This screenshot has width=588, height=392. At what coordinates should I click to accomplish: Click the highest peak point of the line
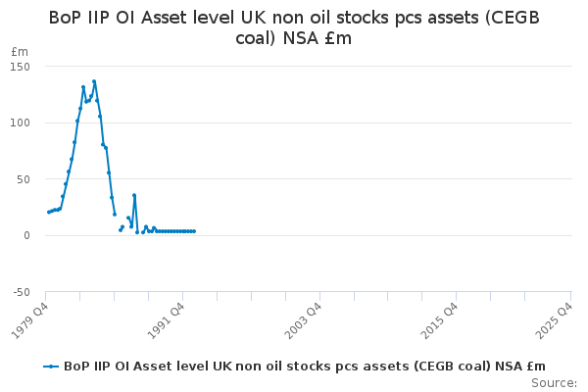[94, 81]
